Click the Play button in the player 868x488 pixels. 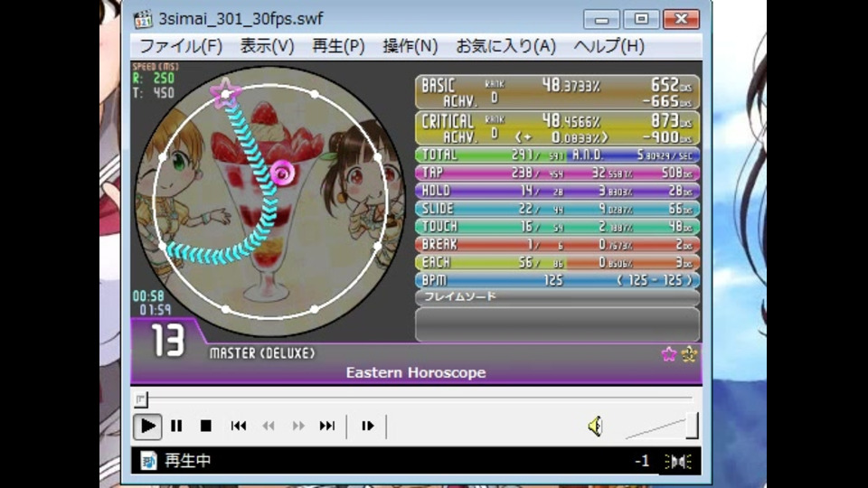pos(147,426)
